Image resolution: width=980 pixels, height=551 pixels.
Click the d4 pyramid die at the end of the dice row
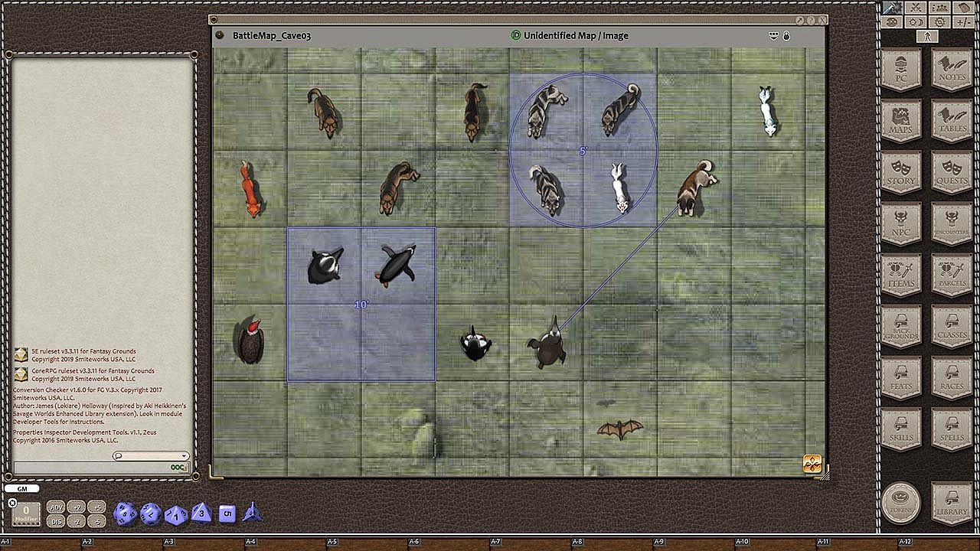click(x=252, y=513)
